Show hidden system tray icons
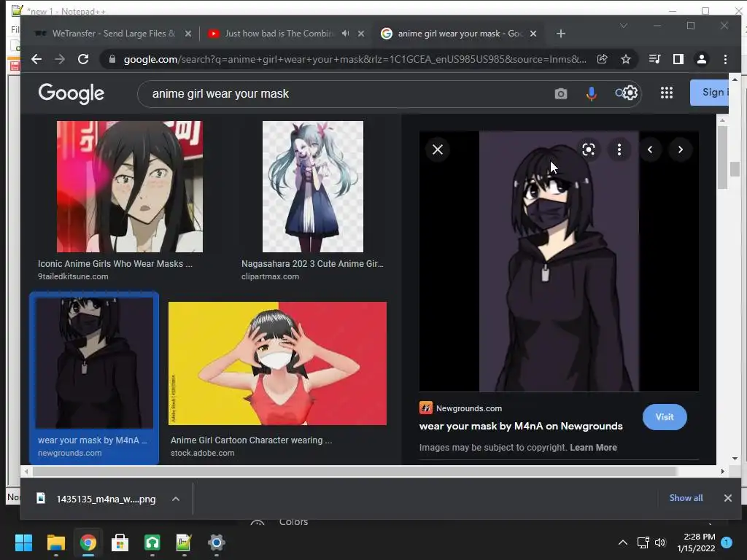This screenshot has width=747, height=560. pyautogui.click(x=623, y=542)
